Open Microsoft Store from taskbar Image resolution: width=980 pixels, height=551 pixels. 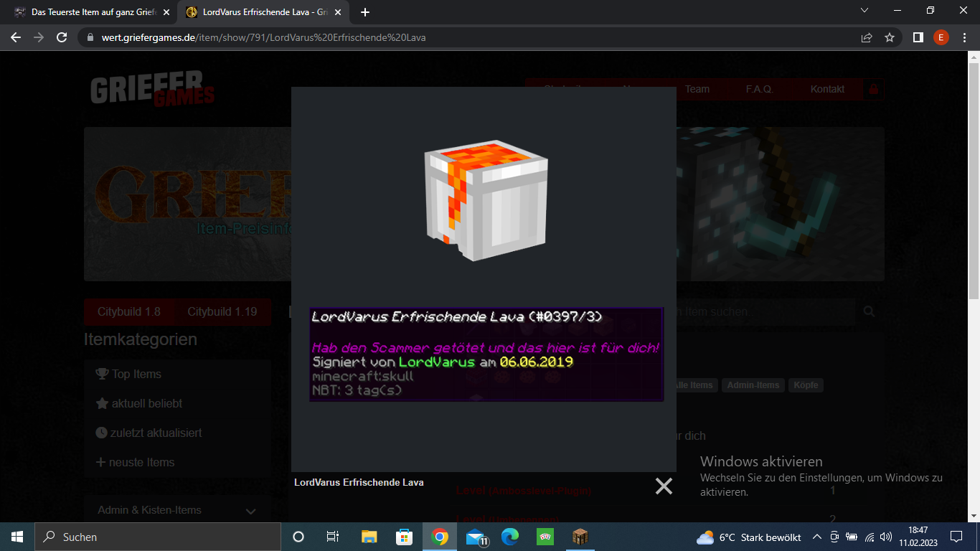pyautogui.click(x=404, y=537)
